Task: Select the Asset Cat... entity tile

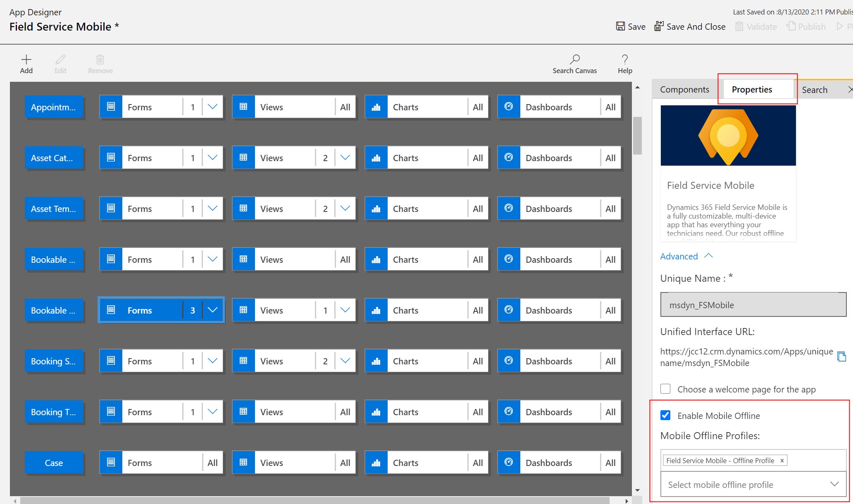Action: pyautogui.click(x=54, y=158)
